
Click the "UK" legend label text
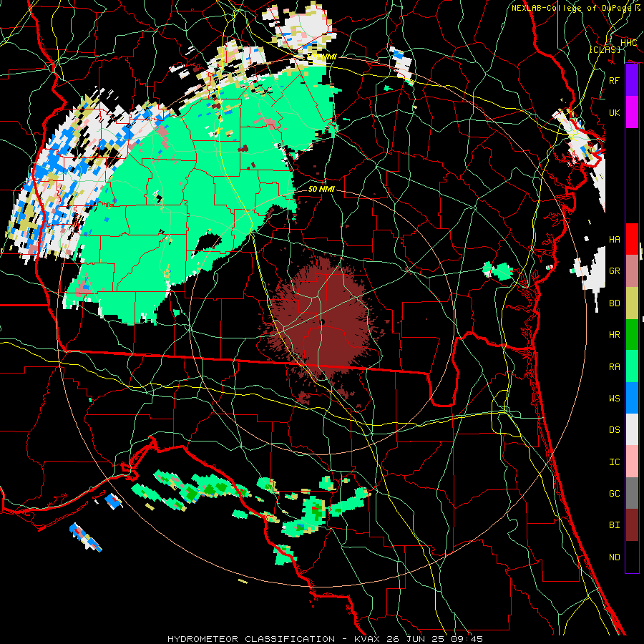[x=615, y=112]
